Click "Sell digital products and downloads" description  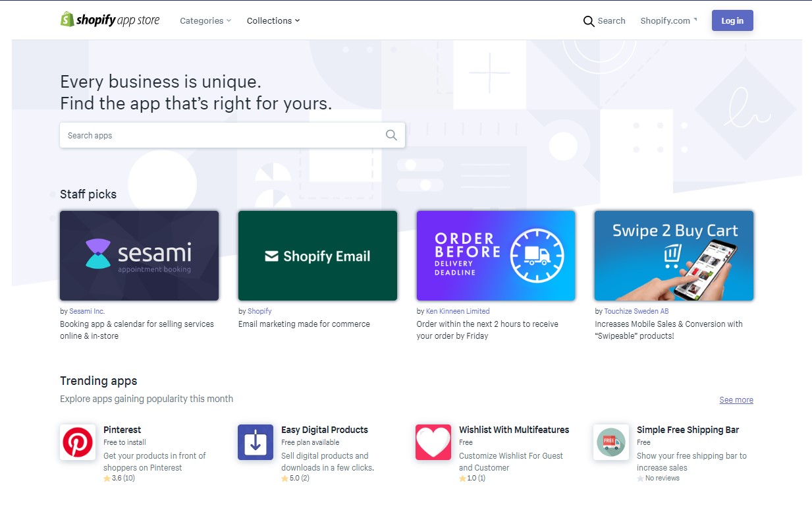pos(328,462)
